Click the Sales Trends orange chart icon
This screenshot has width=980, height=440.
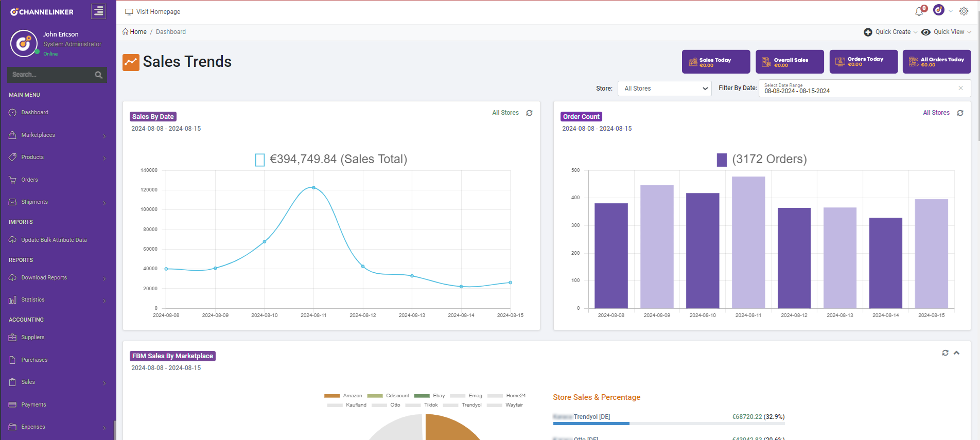(131, 62)
